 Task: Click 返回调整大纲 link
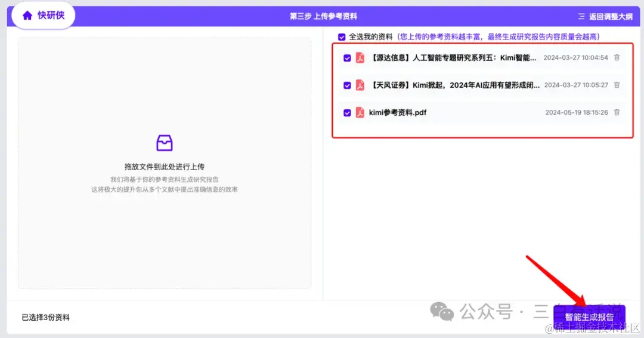(x=611, y=17)
